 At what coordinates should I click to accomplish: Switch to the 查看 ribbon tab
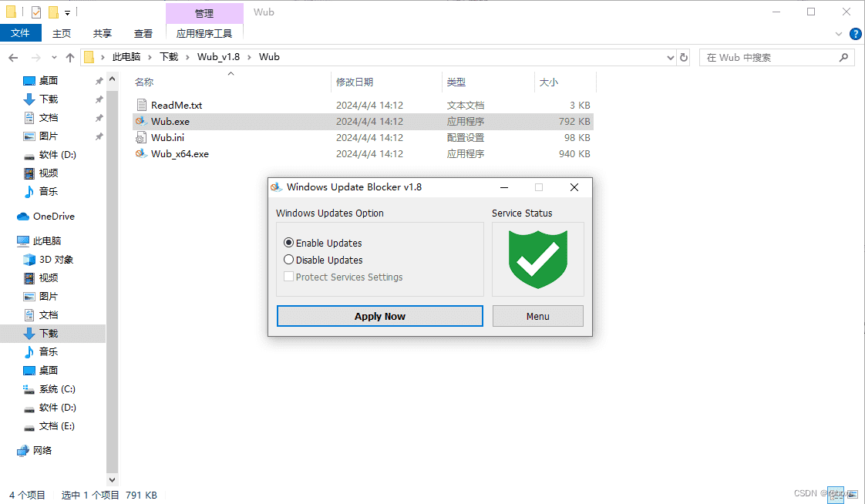143,34
